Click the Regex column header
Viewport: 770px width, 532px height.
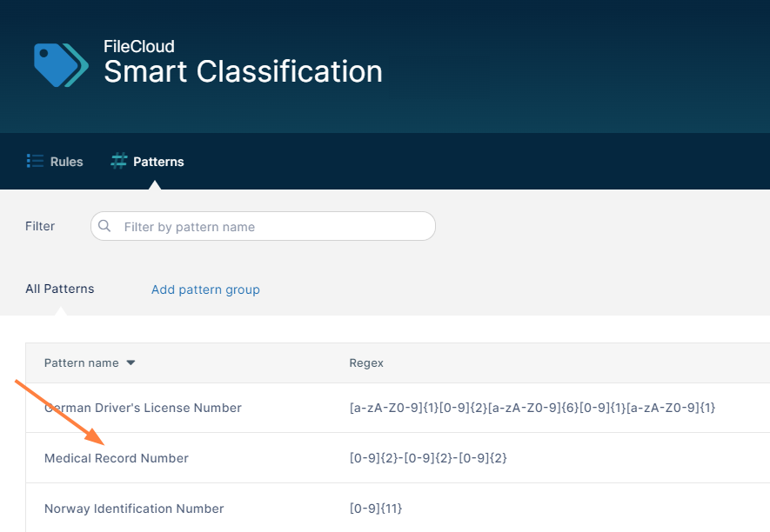coord(366,362)
